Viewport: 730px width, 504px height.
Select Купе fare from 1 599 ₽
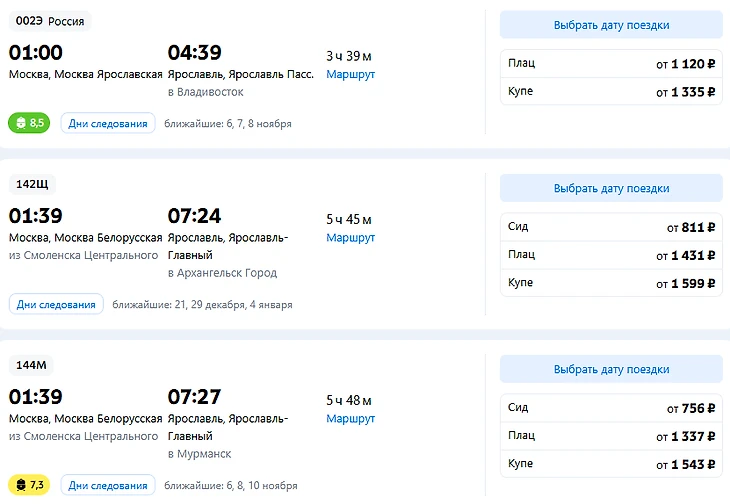tap(611, 283)
